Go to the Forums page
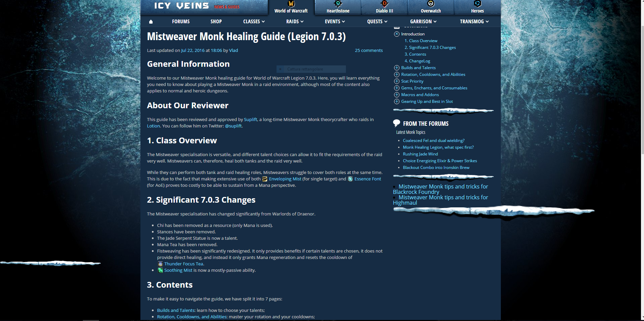This screenshot has width=644, height=321. pyautogui.click(x=181, y=22)
